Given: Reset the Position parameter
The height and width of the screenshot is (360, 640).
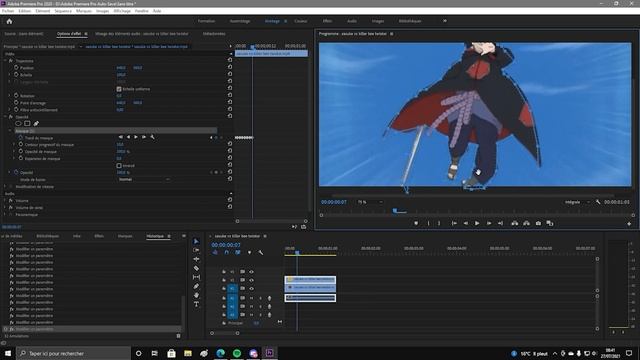Looking at the screenshot, I should click(230, 68).
